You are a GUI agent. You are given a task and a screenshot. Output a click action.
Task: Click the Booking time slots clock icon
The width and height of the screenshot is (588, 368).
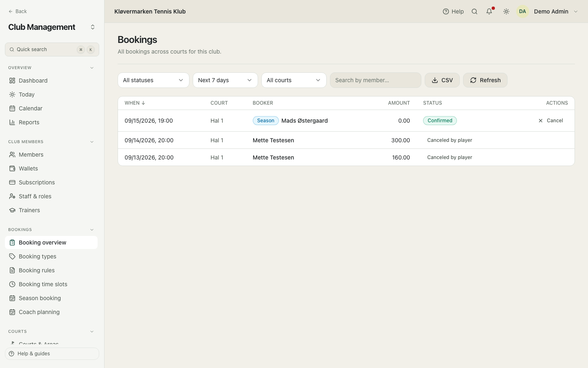[x=12, y=284]
